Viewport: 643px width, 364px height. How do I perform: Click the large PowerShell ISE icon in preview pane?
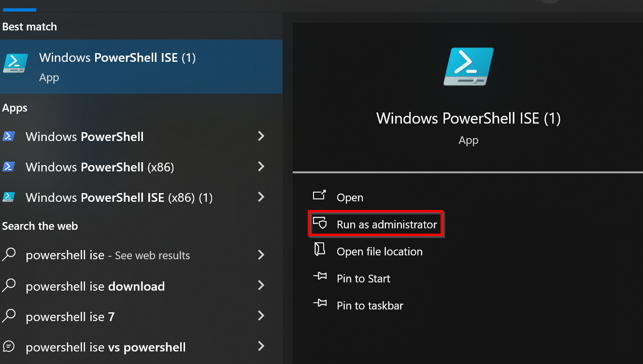tap(468, 66)
